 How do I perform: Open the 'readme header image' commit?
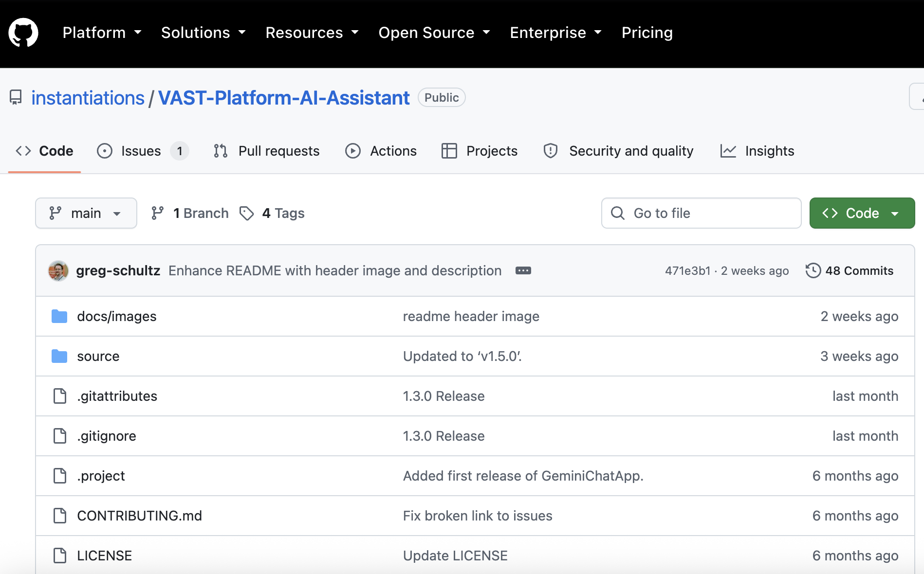(x=471, y=316)
